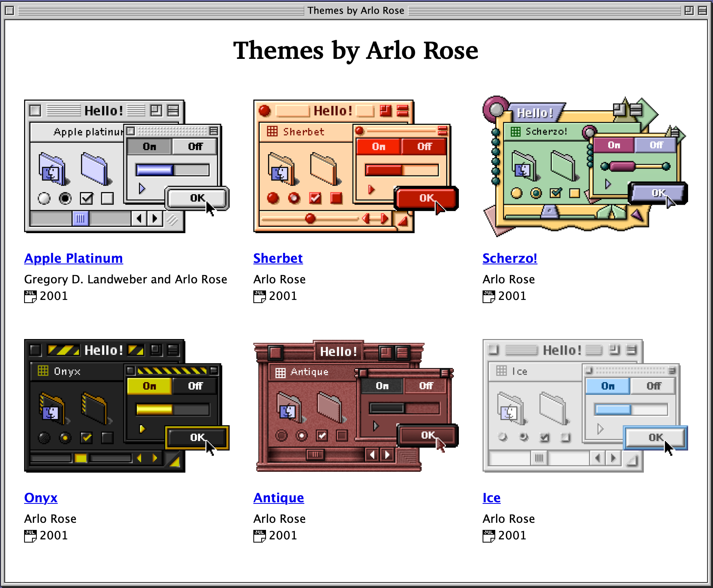Click the year 2001 under Apple Platinum
This screenshot has height=588, width=713.
[54, 296]
